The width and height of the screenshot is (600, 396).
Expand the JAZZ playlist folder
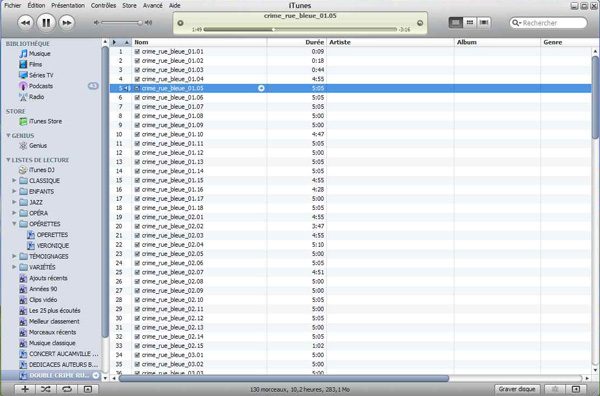point(14,202)
